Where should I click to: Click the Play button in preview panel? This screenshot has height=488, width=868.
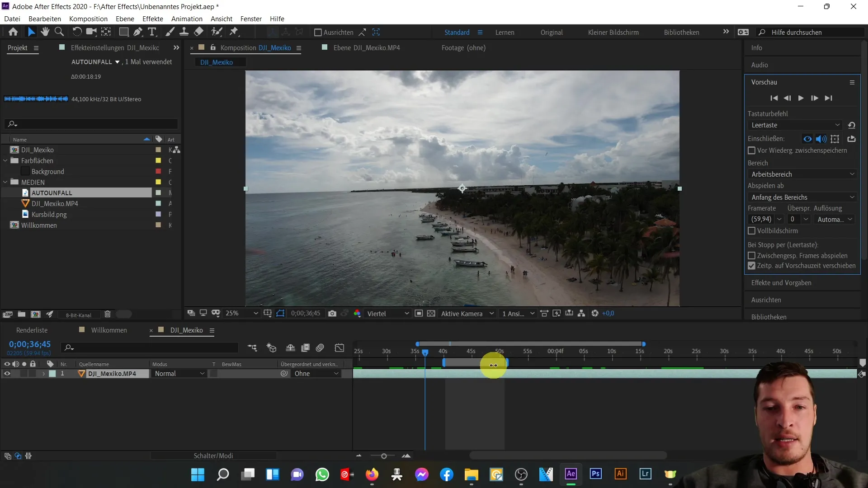801,98
